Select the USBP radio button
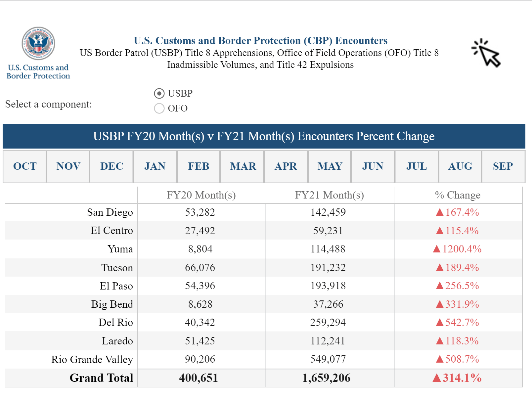 coord(159,94)
